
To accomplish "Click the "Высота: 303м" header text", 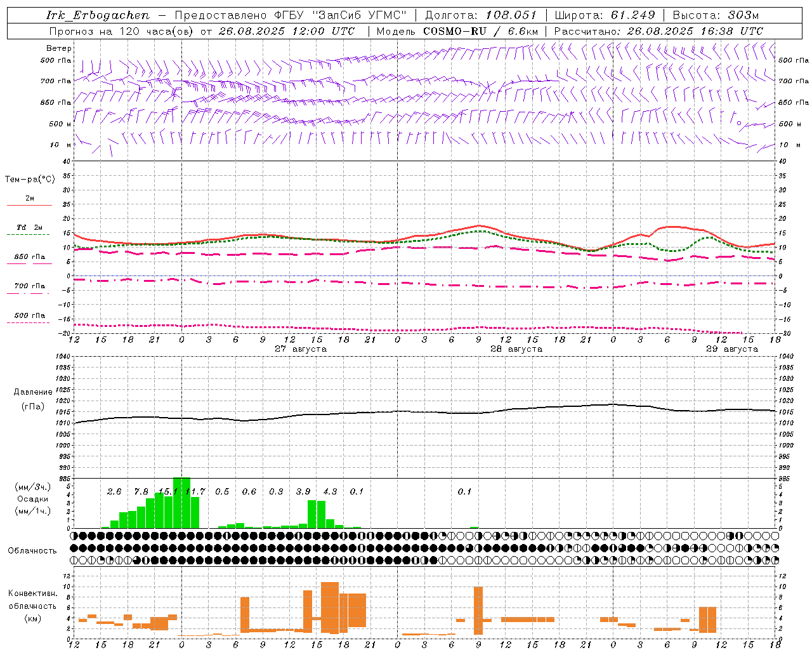I will tap(716, 15).
